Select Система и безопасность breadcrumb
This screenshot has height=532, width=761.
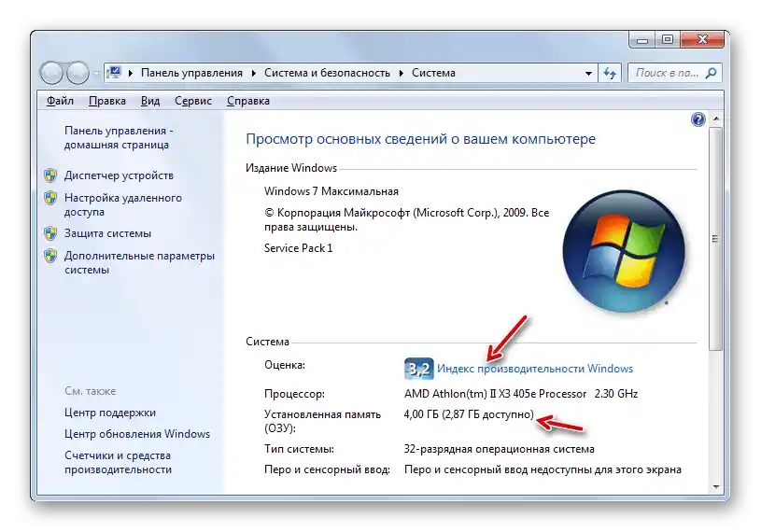(x=327, y=73)
